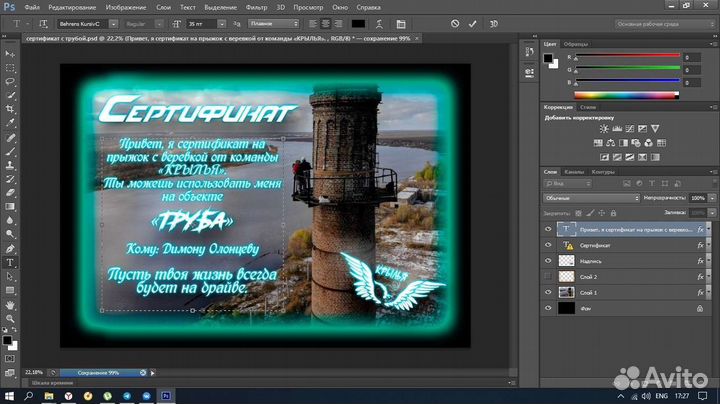Image resolution: width=720 pixels, height=404 pixels.
Task: Commit text edits with the checkmark icon
Action: pyautogui.click(x=472, y=24)
